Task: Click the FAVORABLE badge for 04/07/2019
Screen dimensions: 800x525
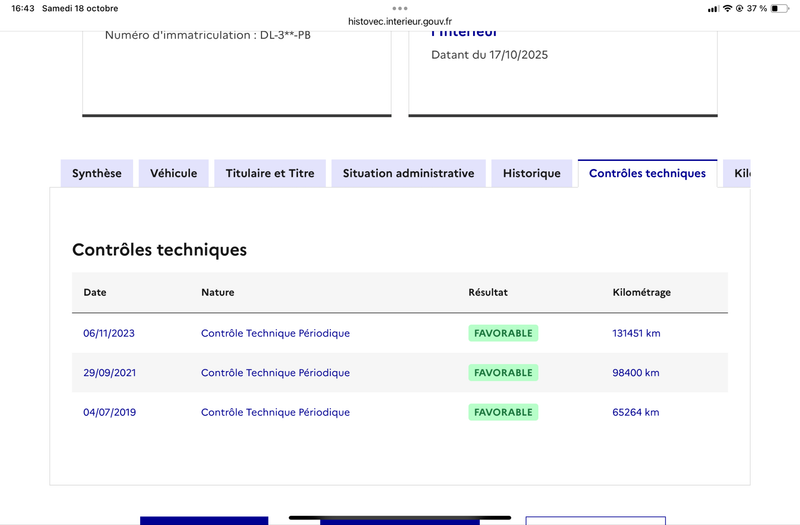Action: tap(503, 412)
